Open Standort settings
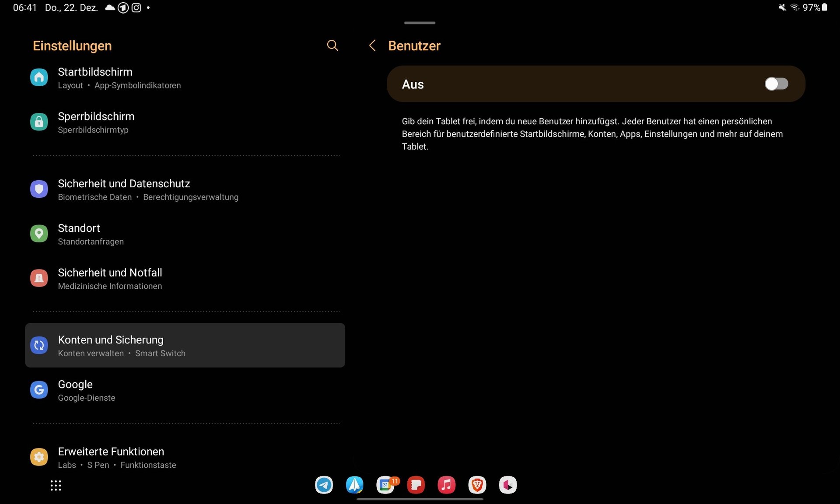 pyautogui.click(x=79, y=234)
